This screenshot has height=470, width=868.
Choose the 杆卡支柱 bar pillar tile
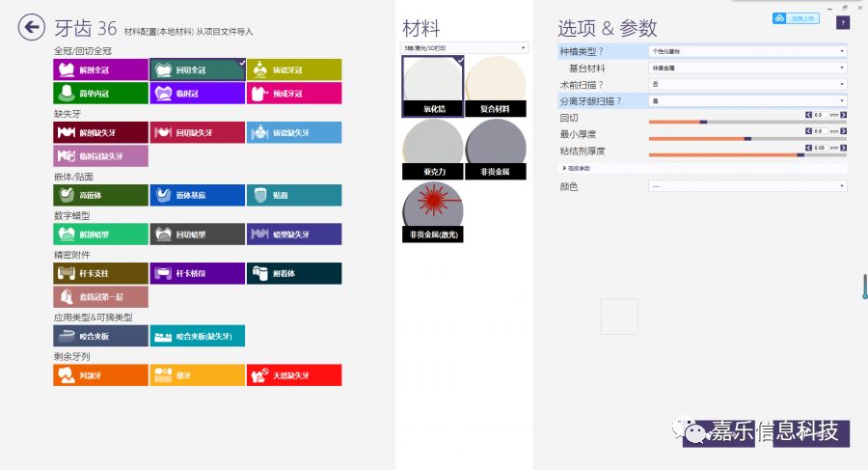pos(100,273)
